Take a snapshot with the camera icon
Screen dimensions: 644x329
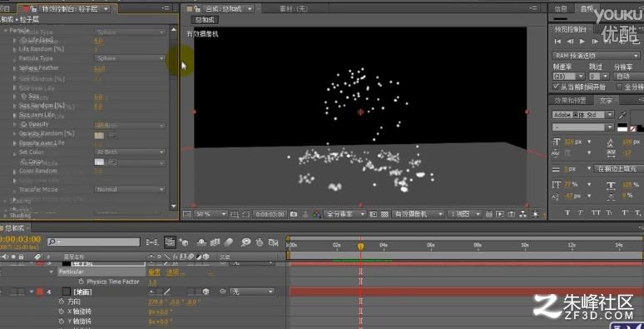pos(293,214)
